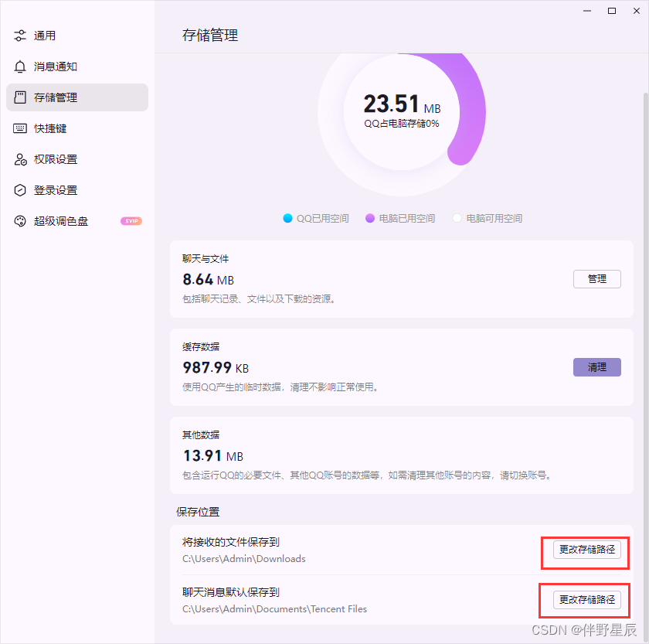Click the blue QQ已用空间 legend dot
This screenshot has width=649, height=644.
pos(287,218)
